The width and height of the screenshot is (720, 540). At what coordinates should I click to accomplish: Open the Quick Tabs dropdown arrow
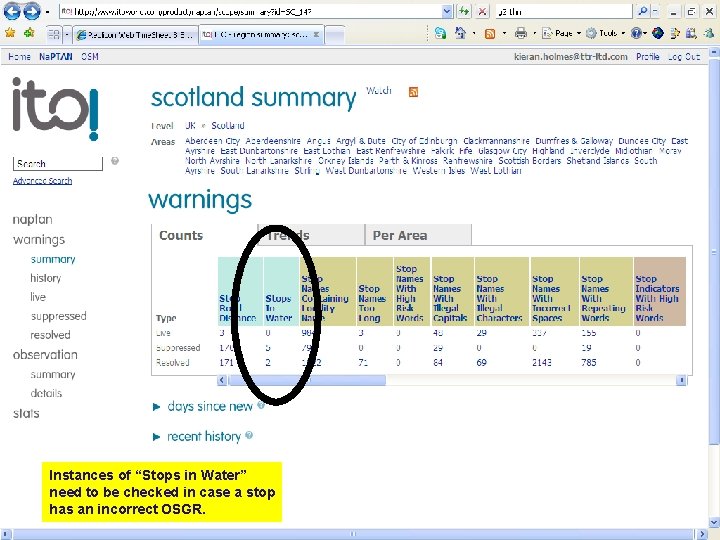tap(67, 34)
